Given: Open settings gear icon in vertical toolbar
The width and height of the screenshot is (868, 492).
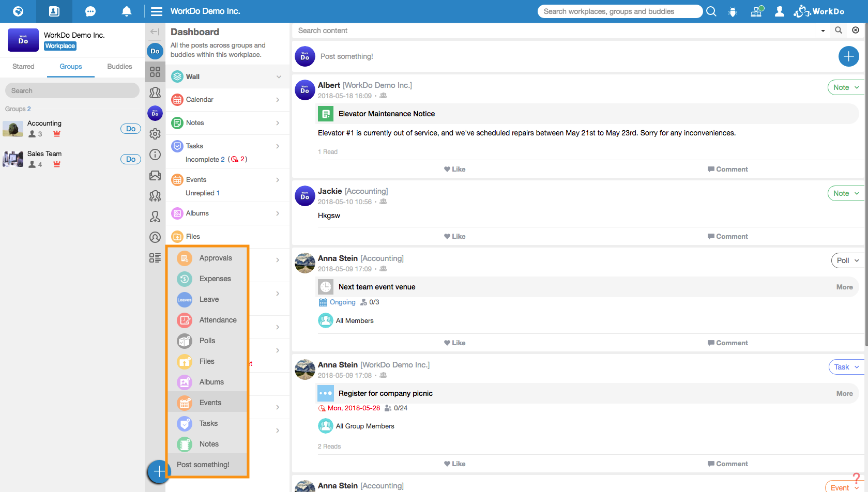Looking at the screenshot, I should 155,134.
